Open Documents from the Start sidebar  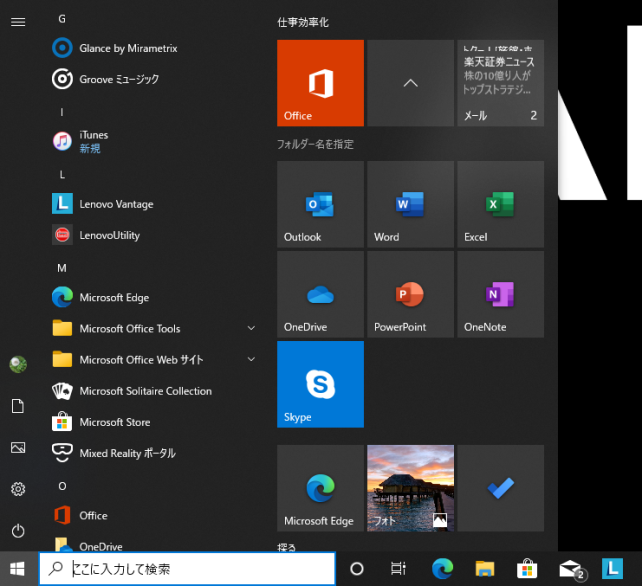tap(18, 406)
